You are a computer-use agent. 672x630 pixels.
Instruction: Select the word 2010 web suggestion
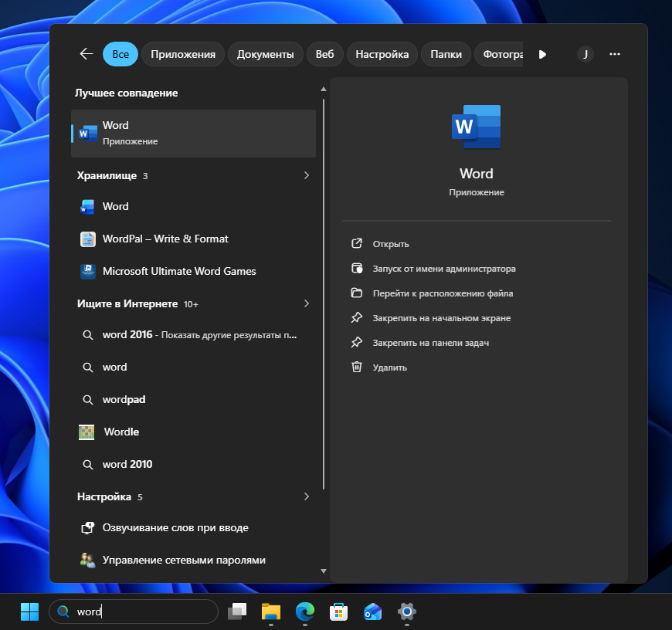click(193, 464)
